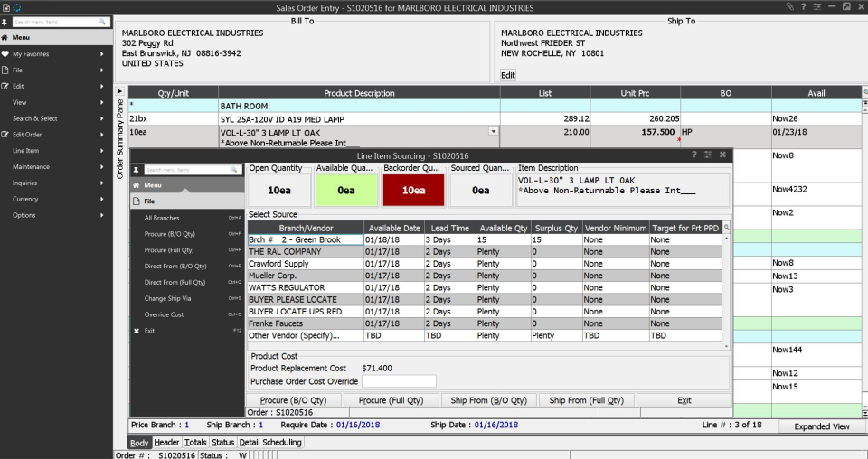Screen dimensions: 868x459
Task: Click magnifier in Line Item Sourcing menu search
Action: point(234,170)
